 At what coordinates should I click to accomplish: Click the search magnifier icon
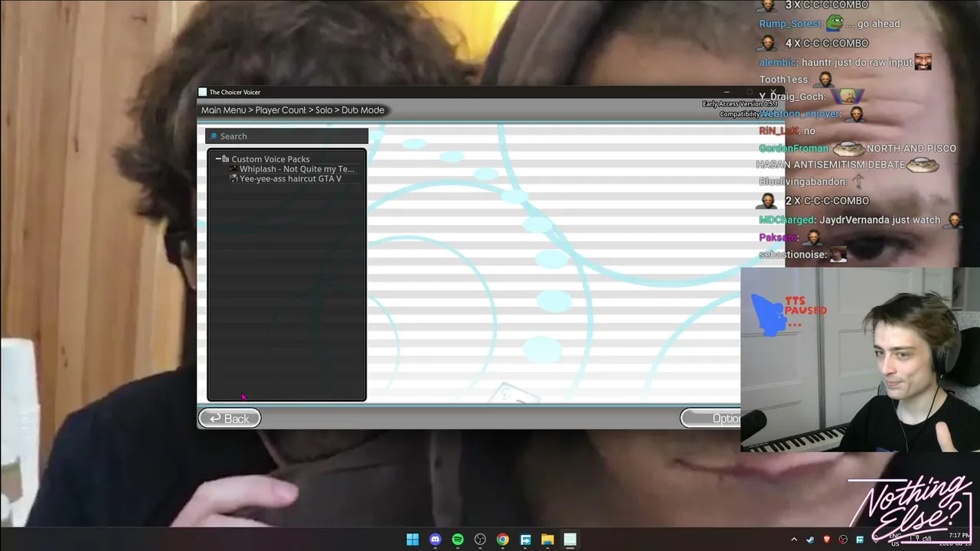(x=214, y=136)
